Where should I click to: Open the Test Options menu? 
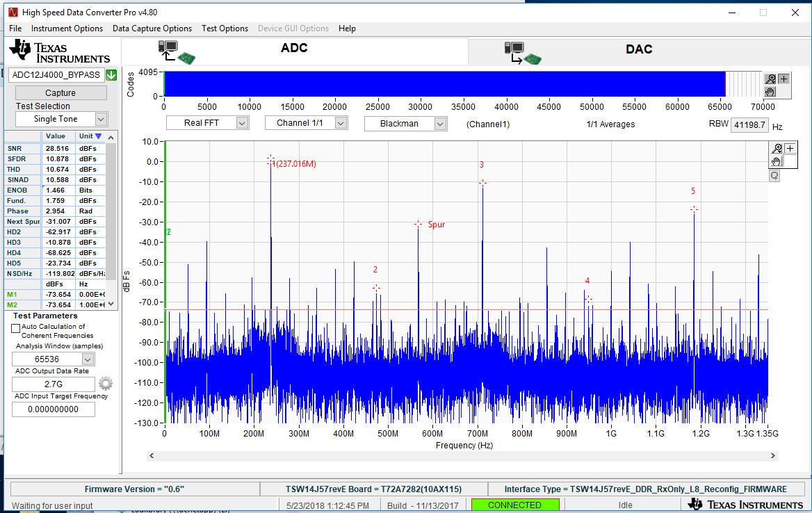tap(225, 28)
